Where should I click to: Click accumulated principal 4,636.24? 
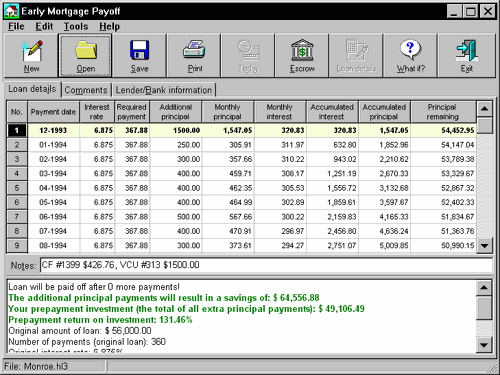coord(384,231)
